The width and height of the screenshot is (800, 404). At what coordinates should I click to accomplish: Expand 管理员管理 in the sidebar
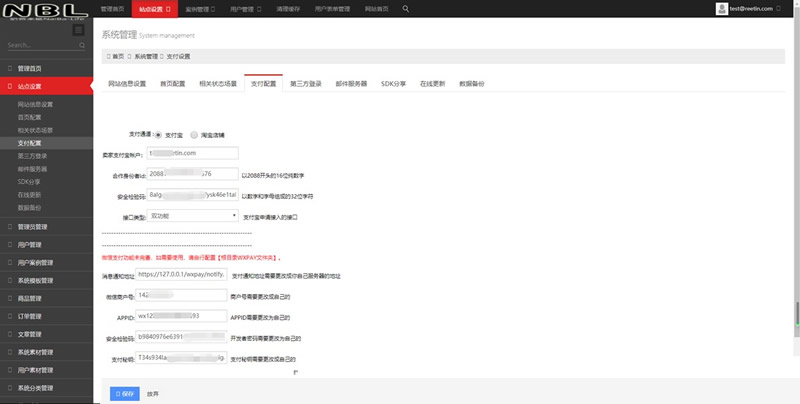coord(46,227)
